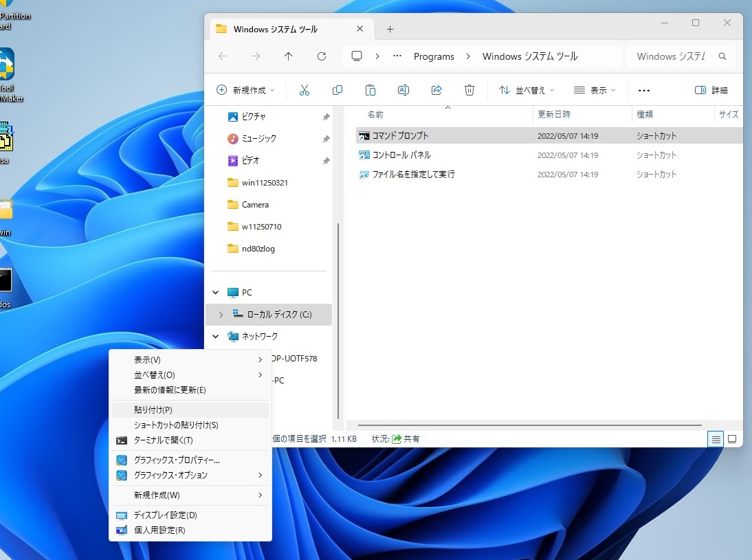Click the Rename icon in toolbar
Viewport: 752px width, 560px height.
pos(403,90)
